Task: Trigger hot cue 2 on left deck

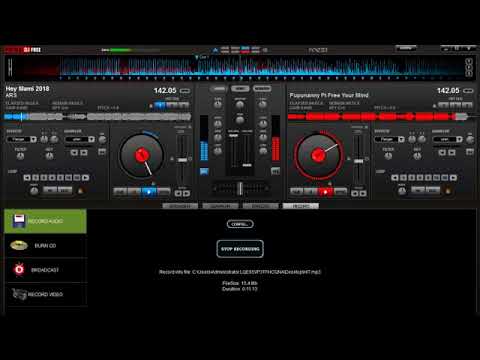Action: tap(172, 105)
